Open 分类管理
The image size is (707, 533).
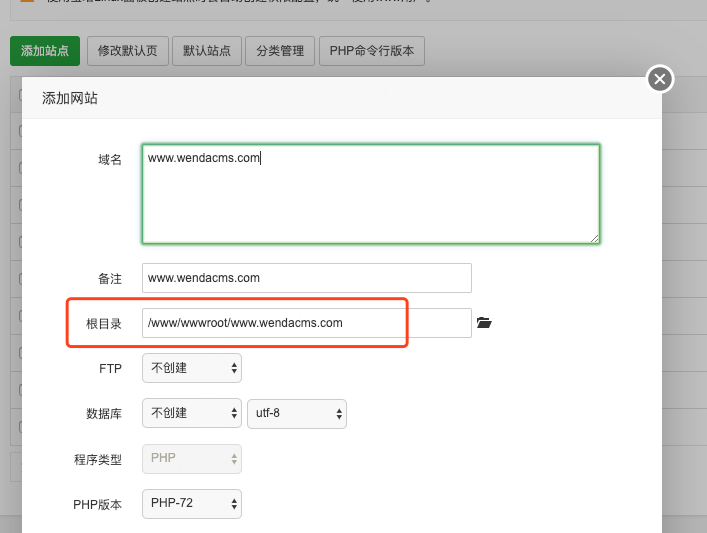pos(280,51)
